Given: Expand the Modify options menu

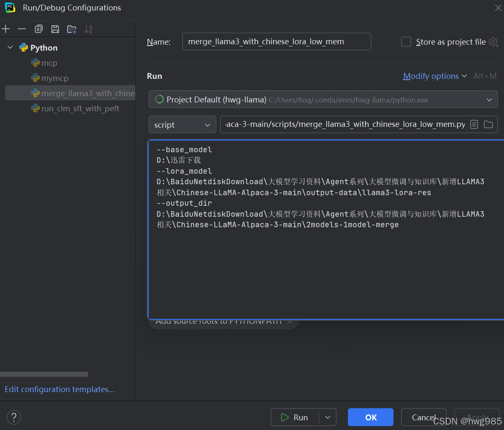Looking at the screenshot, I should pyautogui.click(x=434, y=76).
